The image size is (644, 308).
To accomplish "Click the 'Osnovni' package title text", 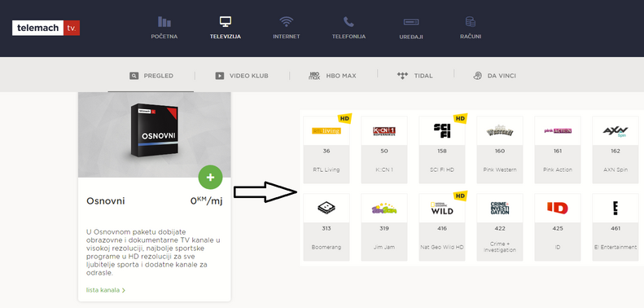I will point(106,201).
